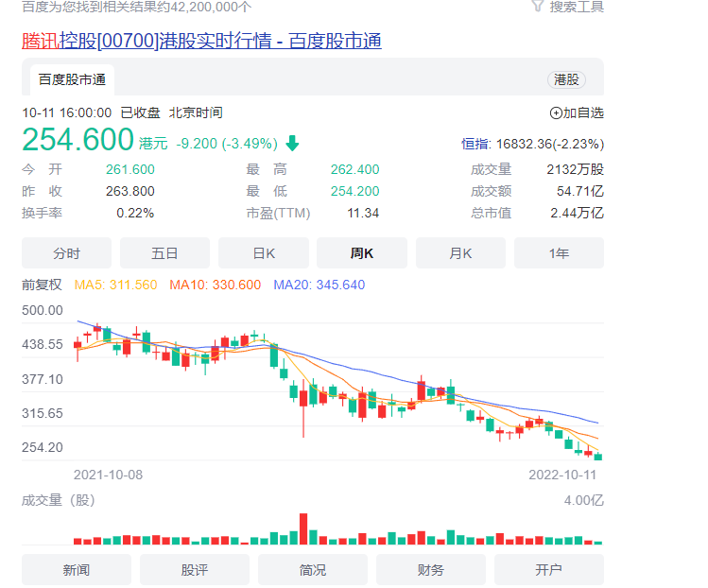Open 搜索工具 search tools
This screenshot has width=708, height=588.
577,7
